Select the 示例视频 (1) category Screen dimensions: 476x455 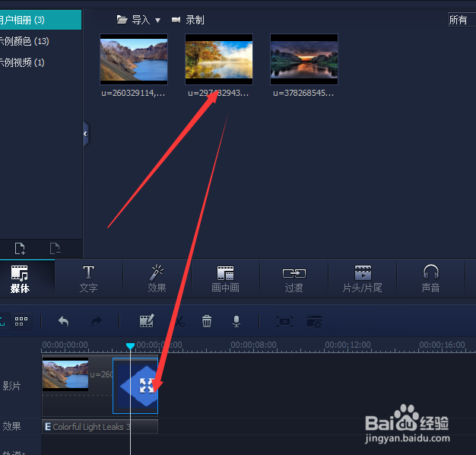coord(22,62)
